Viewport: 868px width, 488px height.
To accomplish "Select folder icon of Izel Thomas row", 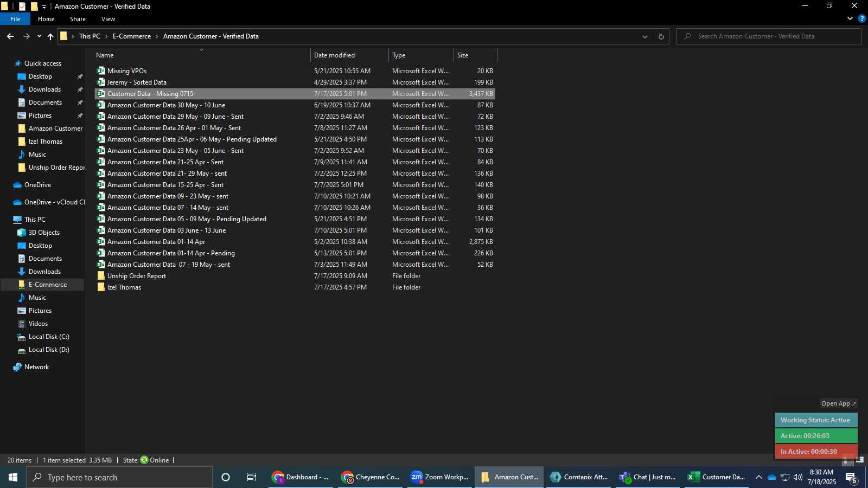I will (x=101, y=287).
